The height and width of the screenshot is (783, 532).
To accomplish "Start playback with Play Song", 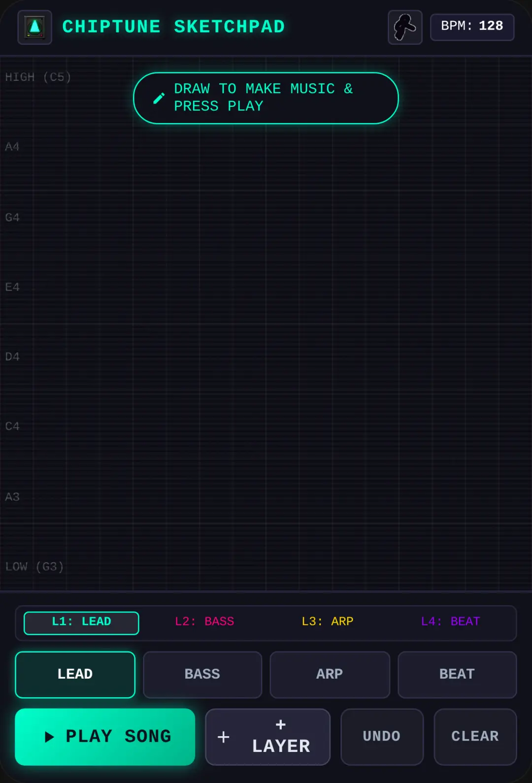I will click(x=105, y=737).
